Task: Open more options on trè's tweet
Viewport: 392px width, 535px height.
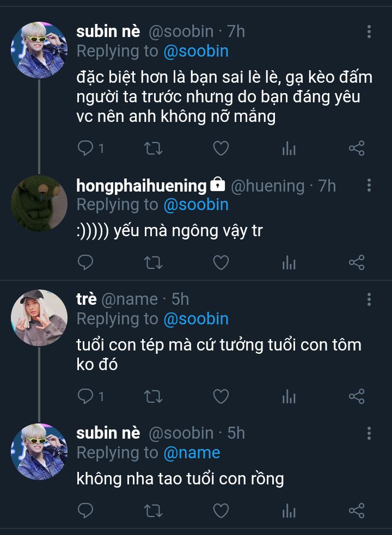Action: coord(369,299)
